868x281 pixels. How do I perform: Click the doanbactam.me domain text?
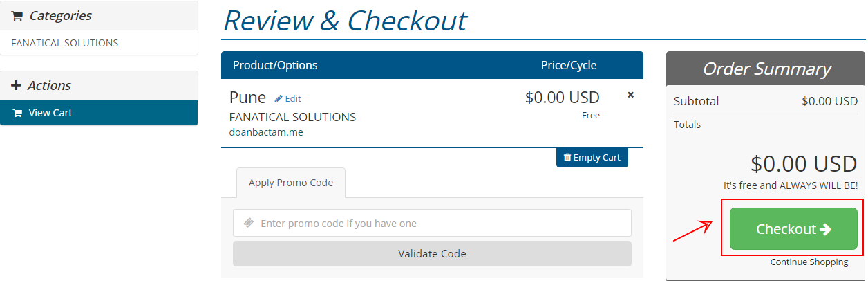pos(266,132)
